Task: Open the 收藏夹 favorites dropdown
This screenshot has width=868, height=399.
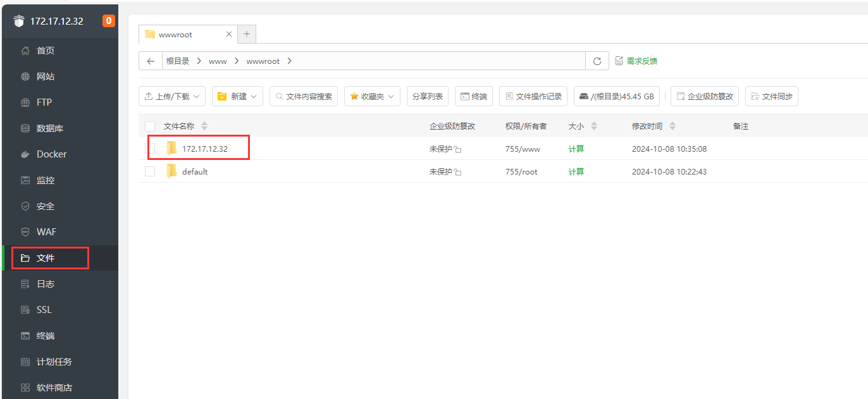Action: (x=372, y=96)
